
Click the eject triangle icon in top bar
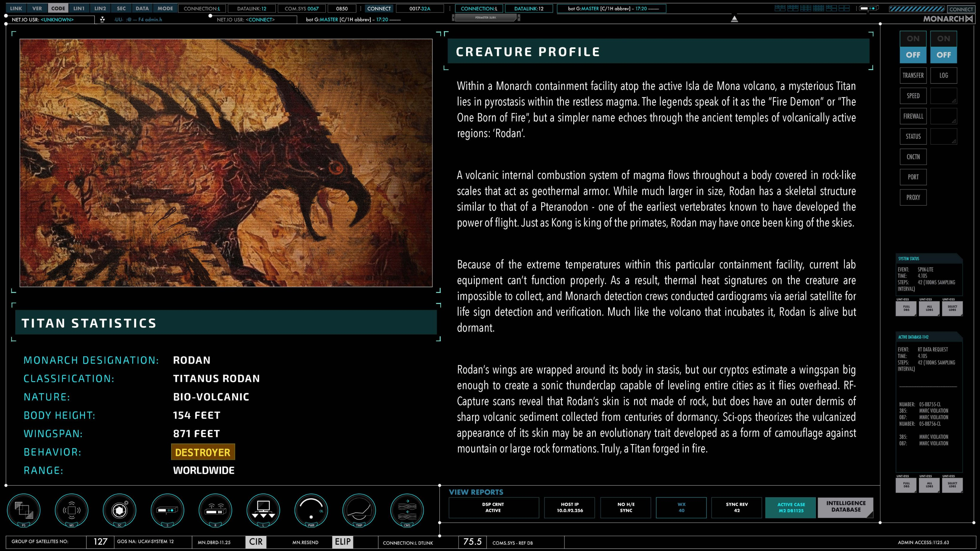coord(734,19)
